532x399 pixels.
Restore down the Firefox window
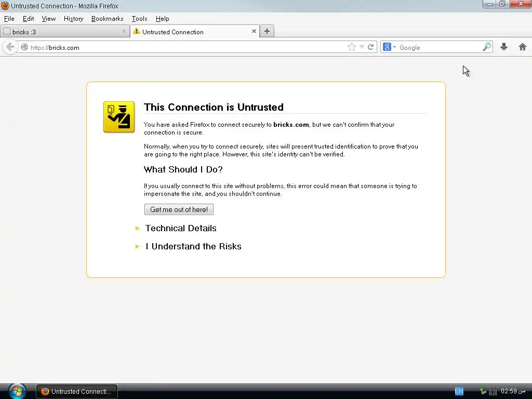click(502, 4)
